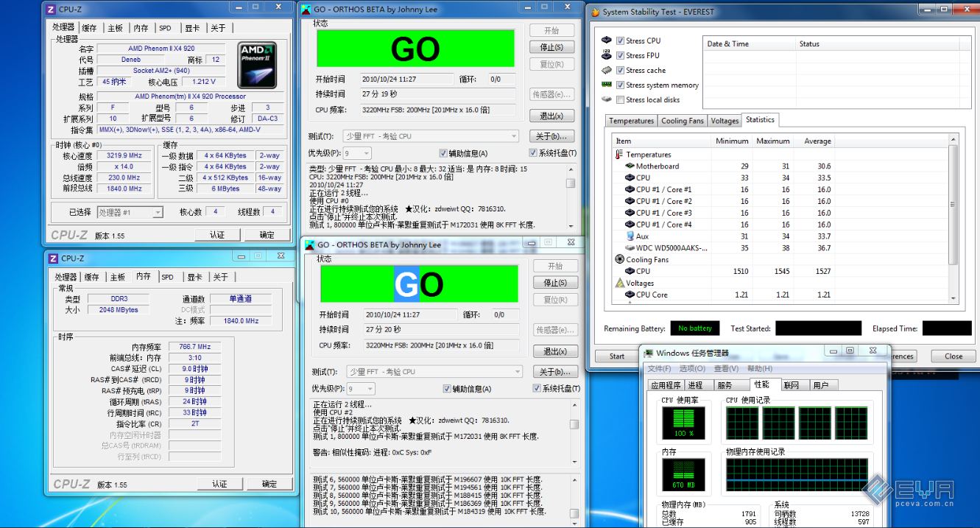Click the disk icon beside Stress local disks
Image resolution: width=980 pixels, height=528 pixels.
click(x=607, y=99)
